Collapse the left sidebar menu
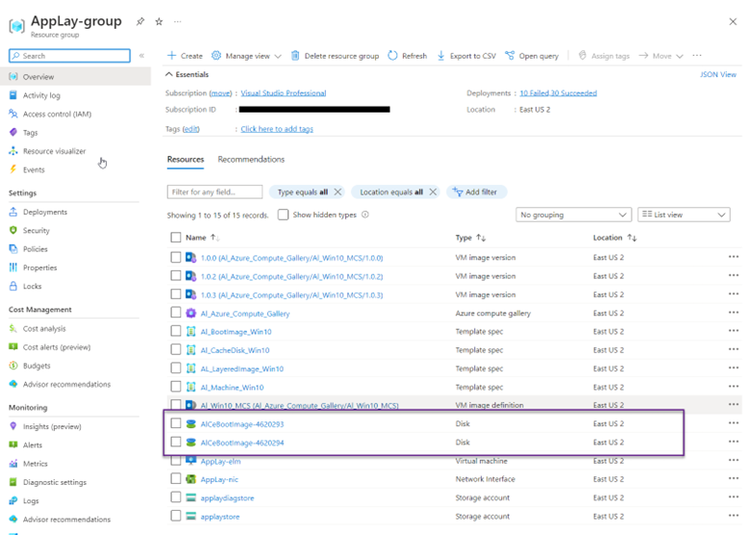Screen dimensions: 750x535 click(142, 55)
